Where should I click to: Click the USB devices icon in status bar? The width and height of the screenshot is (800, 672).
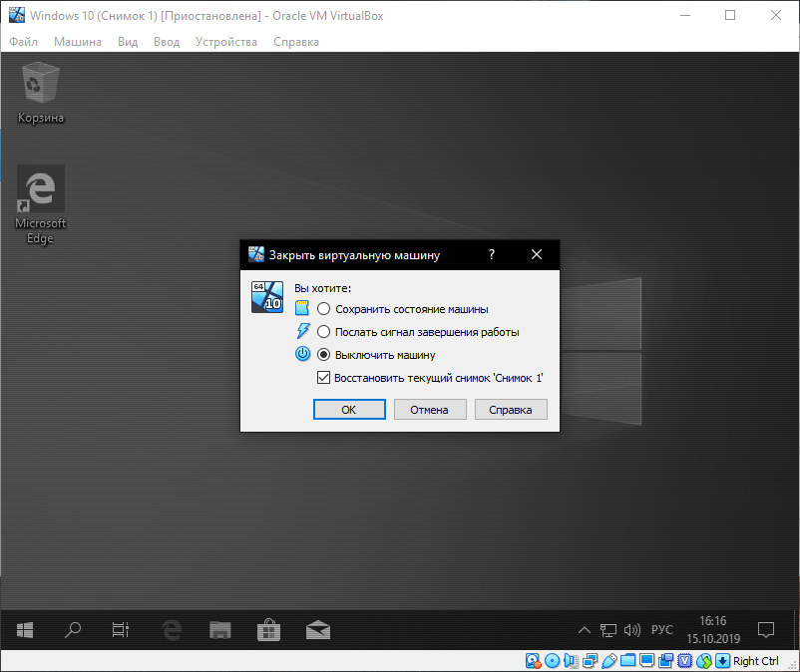tap(607, 661)
